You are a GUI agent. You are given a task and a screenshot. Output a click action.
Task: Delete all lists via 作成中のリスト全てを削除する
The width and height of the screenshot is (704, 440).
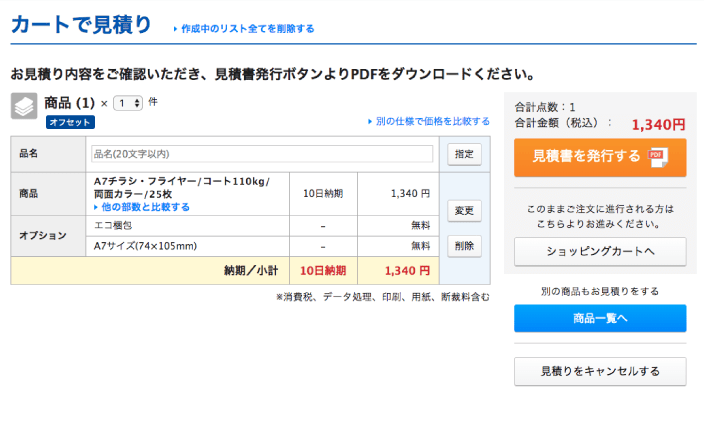247,29
